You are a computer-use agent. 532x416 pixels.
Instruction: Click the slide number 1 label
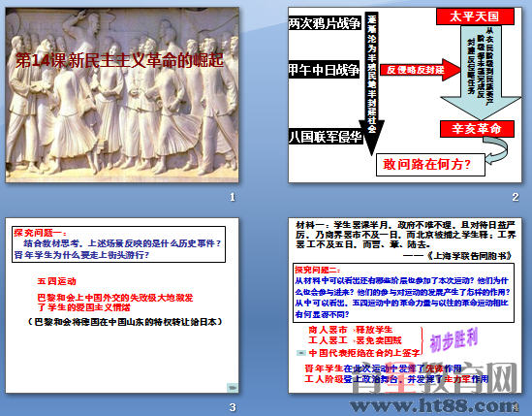232,197
